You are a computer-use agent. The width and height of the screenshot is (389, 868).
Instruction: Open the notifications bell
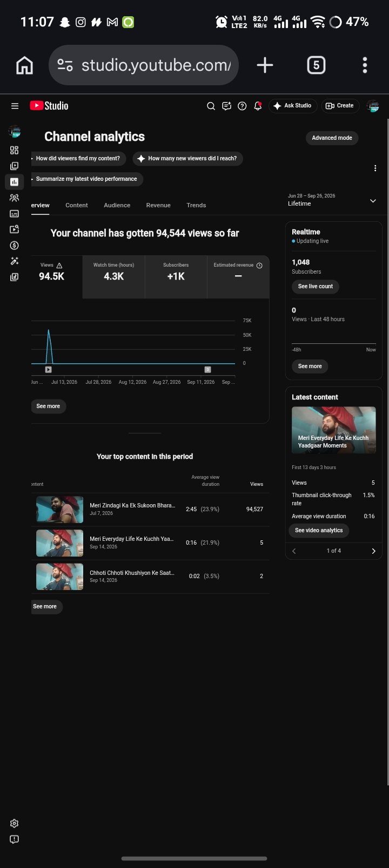pyautogui.click(x=258, y=106)
